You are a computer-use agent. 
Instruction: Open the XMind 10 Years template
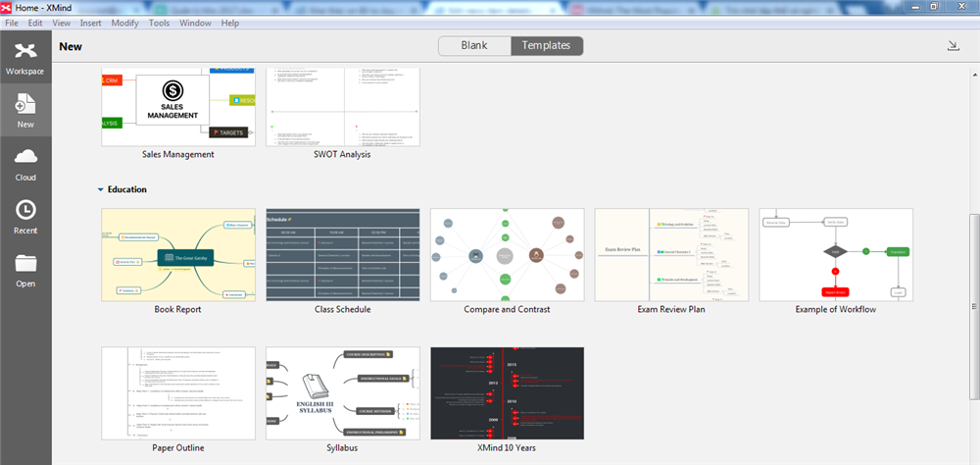pyautogui.click(x=507, y=392)
